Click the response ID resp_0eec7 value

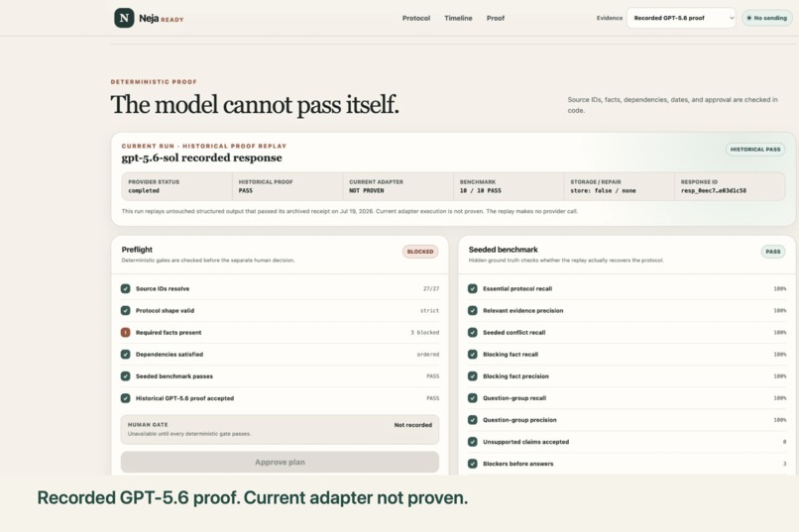tap(714, 191)
